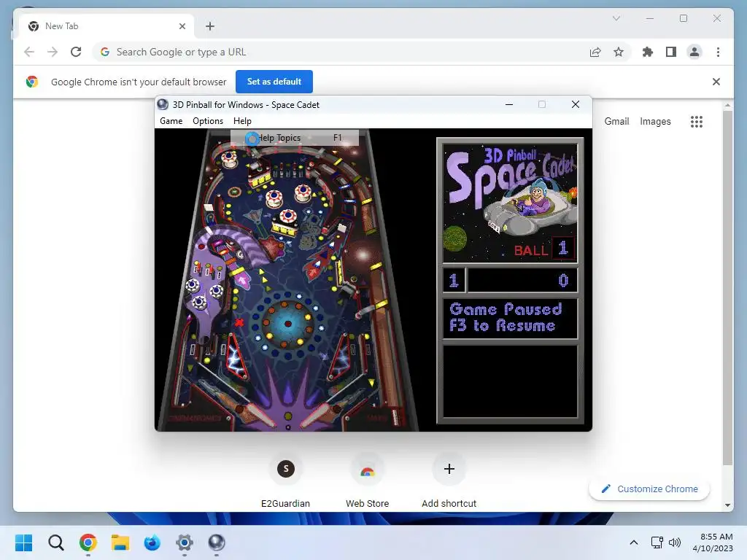Reload the page in Chrome
Screen dimensions: 747x560
click(76, 52)
